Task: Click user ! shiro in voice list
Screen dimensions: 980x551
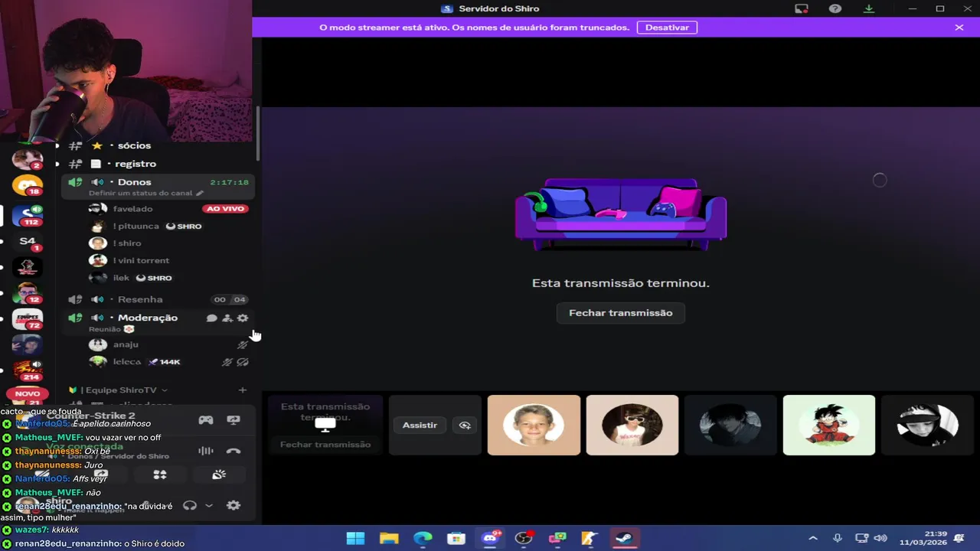Action: 127,243
